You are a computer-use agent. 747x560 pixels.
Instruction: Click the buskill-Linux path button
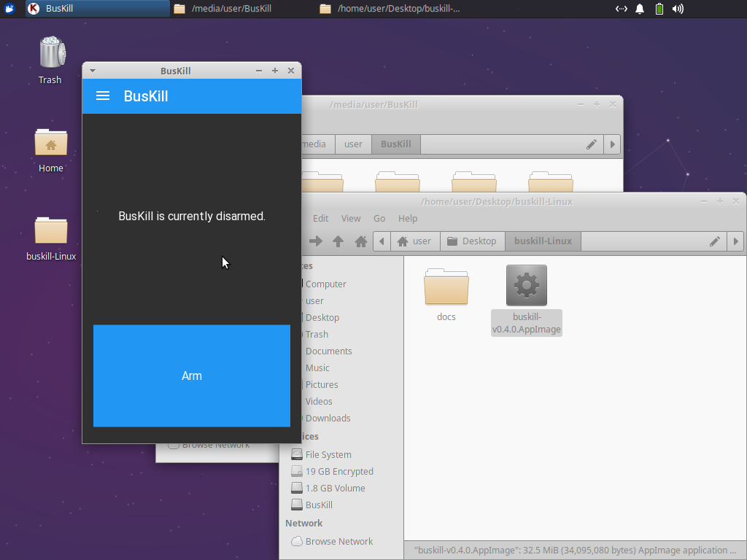pyautogui.click(x=543, y=241)
